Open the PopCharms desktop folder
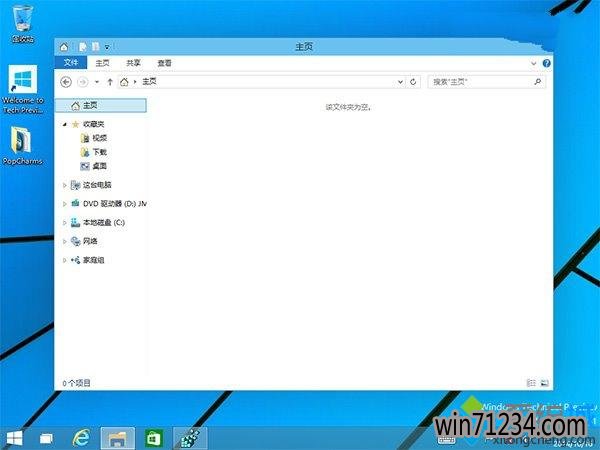600x450 pixels. tap(22, 145)
